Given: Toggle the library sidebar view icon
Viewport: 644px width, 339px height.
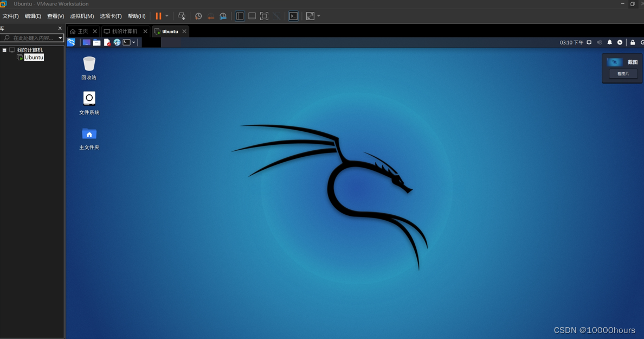Looking at the screenshot, I should (240, 16).
